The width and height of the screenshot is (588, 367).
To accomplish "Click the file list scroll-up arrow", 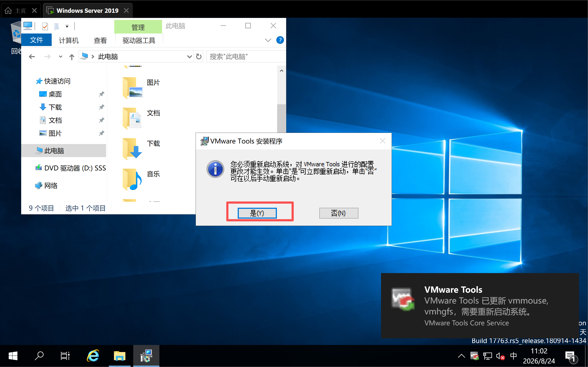I will 281,71.
